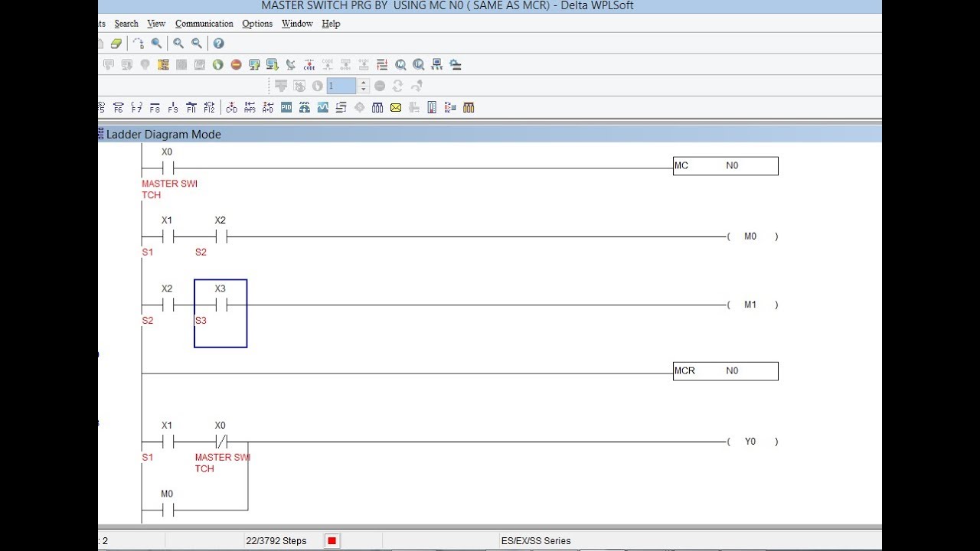Image resolution: width=980 pixels, height=551 pixels.
Task: Click the 'ES/EX/SS Series' status text
Action: point(536,541)
